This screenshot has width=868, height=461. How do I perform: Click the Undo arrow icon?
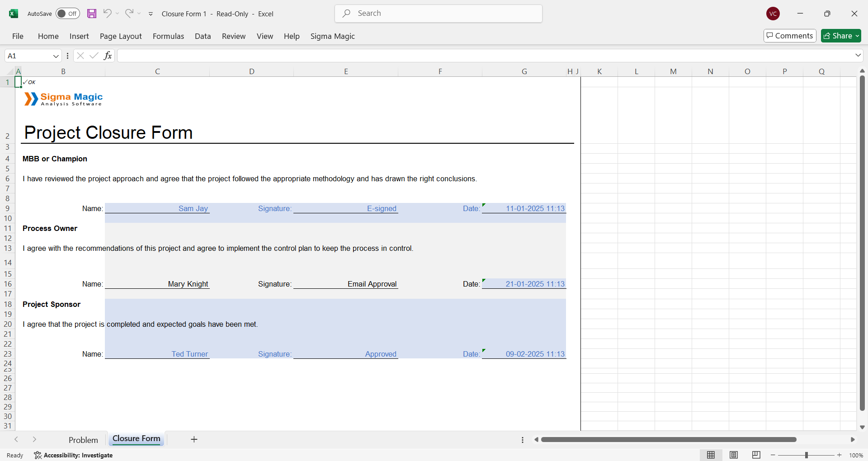pos(107,14)
